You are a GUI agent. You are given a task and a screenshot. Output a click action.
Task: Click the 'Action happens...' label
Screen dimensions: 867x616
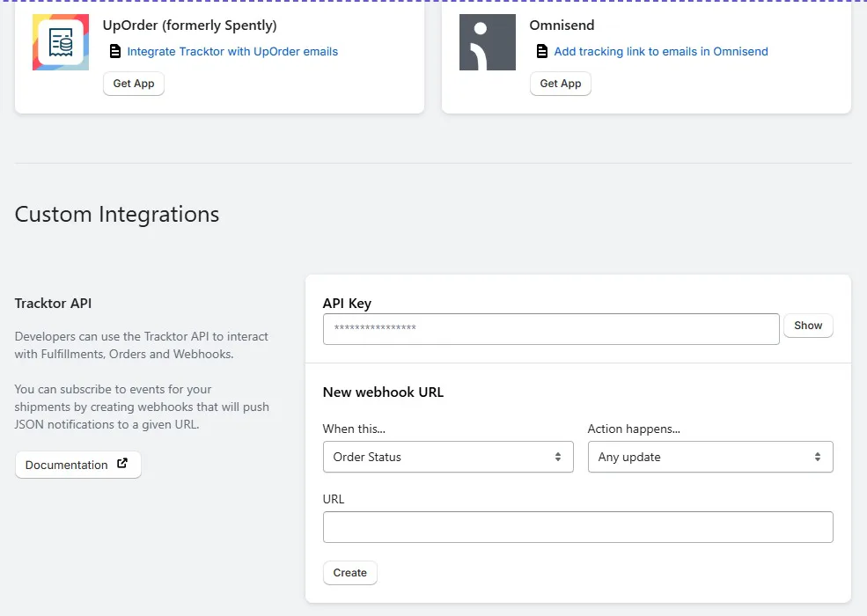tap(634, 429)
